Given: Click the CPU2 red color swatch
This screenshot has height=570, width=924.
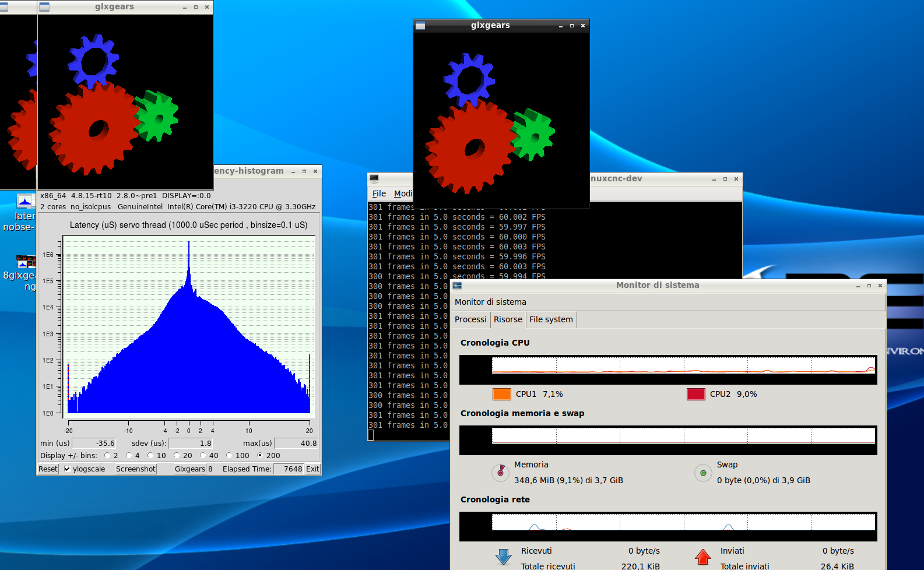Looking at the screenshot, I should click(x=696, y=394).
